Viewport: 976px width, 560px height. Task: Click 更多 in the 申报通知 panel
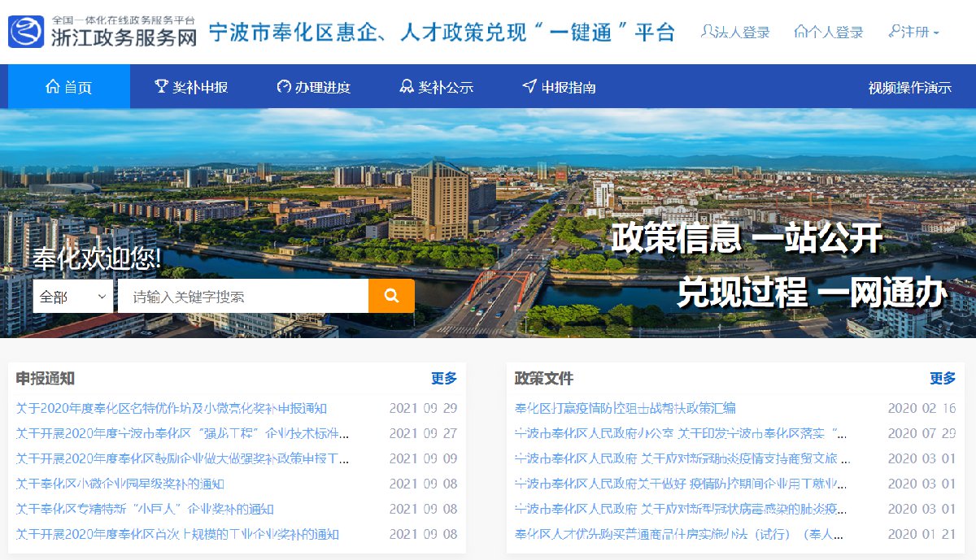click(444, 378)
